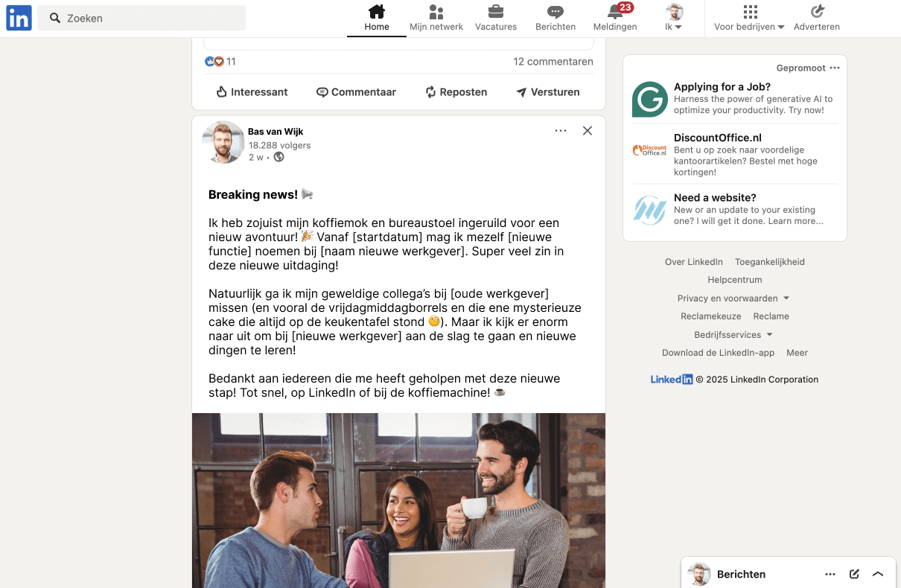
Task: Expand the Berichten chat panel chevron
Action: pyautogui.click(x=878, y=574)
